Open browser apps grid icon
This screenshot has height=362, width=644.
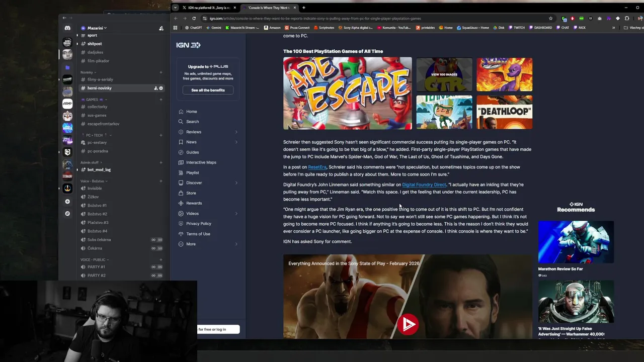[176, 28]
